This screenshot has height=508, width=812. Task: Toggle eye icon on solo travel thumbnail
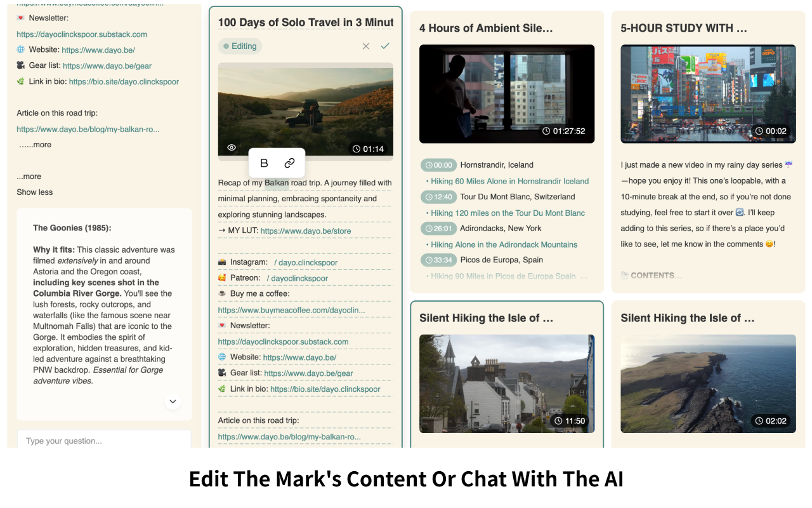point(232,147)
